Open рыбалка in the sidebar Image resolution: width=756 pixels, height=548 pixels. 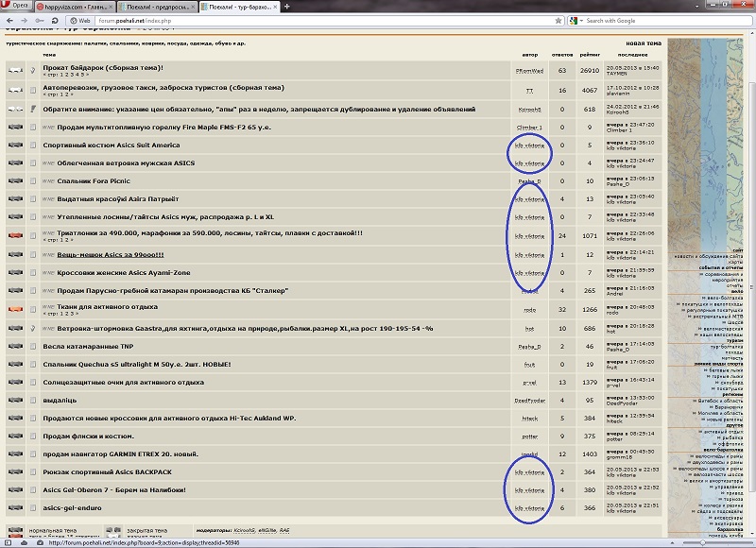click(x=732, y=438)
